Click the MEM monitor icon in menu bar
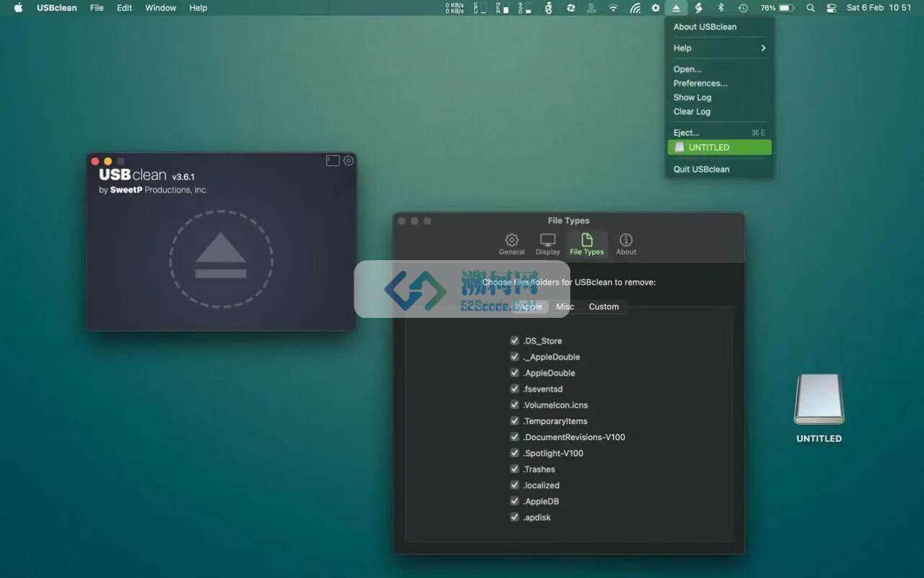Viewport: 924px width, 578px height. click(x=502, y=8)
